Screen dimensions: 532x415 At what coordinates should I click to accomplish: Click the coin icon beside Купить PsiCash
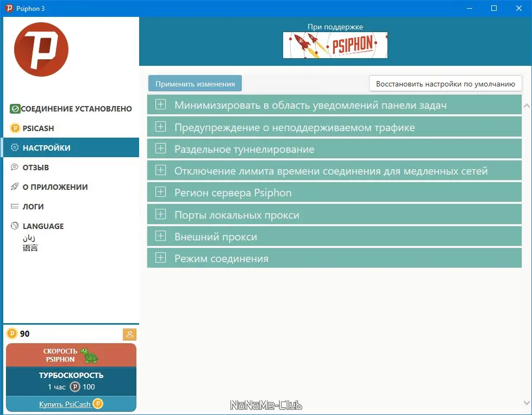click(x=98, y=404)
